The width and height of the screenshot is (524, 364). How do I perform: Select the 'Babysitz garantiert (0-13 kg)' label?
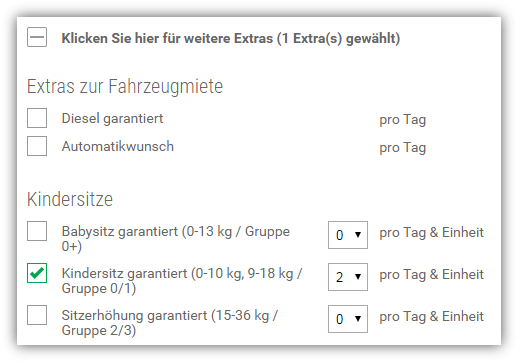(176, 239)
